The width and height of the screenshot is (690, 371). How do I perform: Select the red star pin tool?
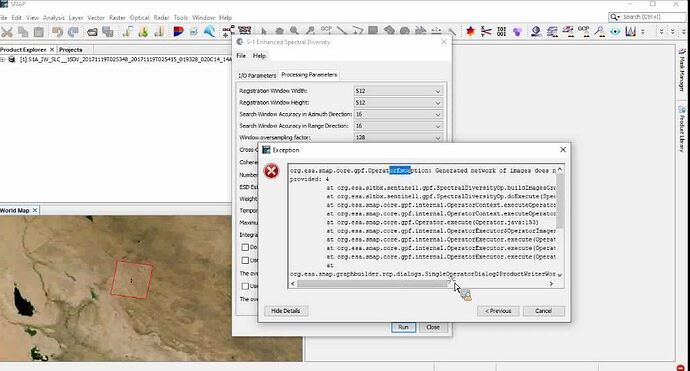(470, 31)
